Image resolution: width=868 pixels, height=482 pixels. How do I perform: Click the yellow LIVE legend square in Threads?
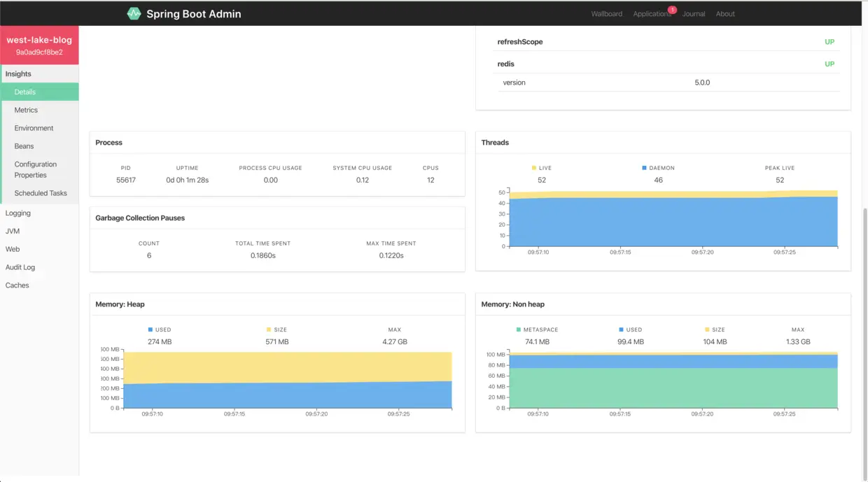pos(534,168)
